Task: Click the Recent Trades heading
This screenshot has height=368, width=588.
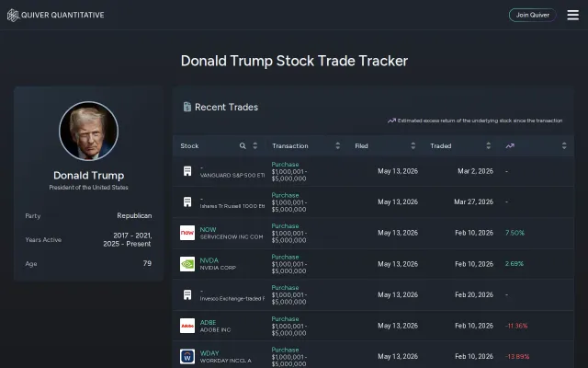Action: pos(226,107)
